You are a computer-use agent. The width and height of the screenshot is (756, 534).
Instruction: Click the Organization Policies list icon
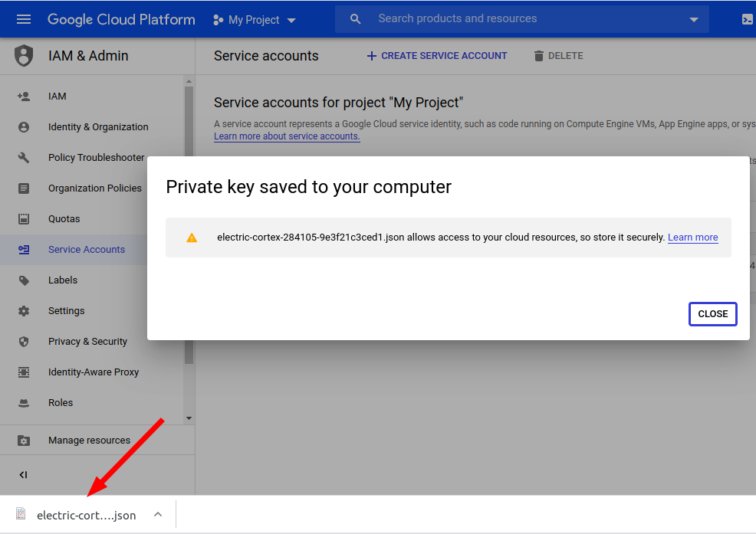[x=24, y=188]
